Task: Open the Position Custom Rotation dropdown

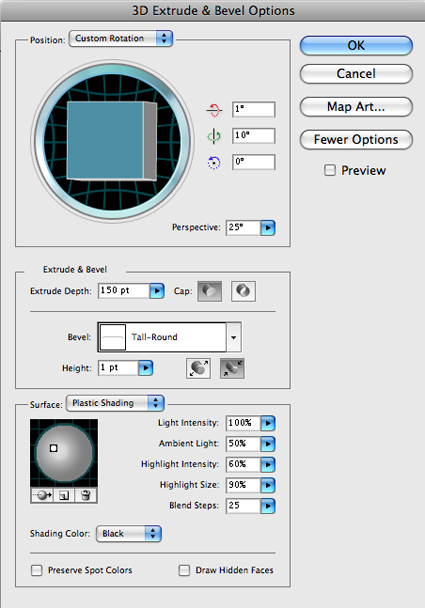Action: coord(121,38)
